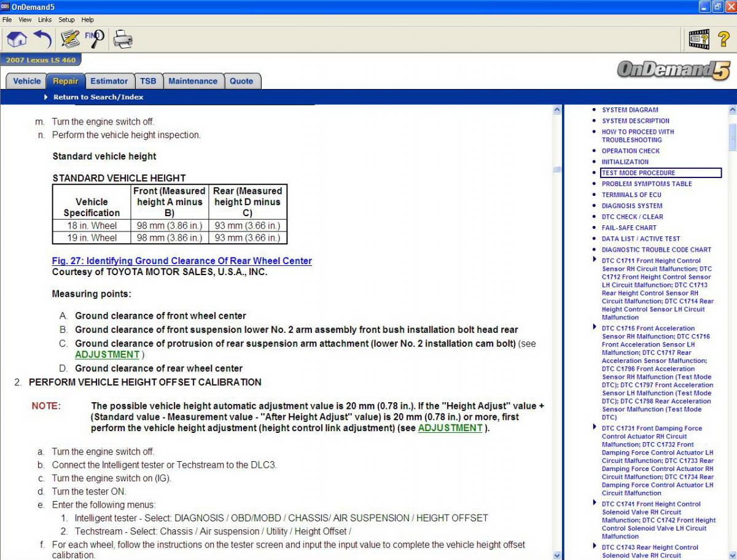This screenshot has width=737, height=560.
Task: Open FAIL-SAFE CHART entry
Action: click(630, 228)
